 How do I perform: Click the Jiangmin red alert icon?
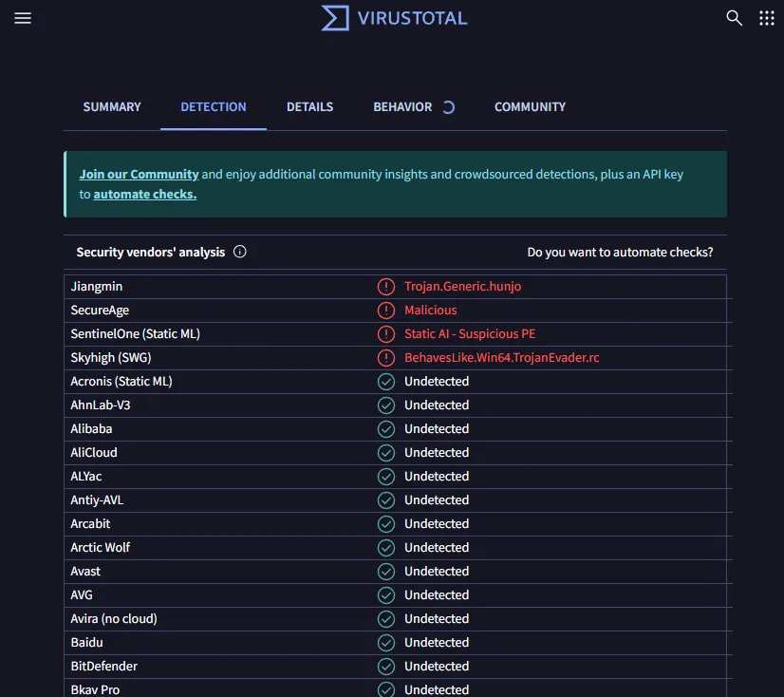tap(385, 287)
